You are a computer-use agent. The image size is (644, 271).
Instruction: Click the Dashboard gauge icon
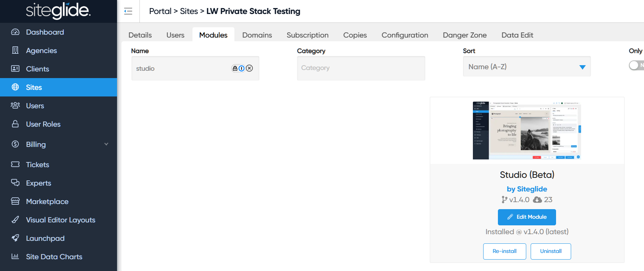[15, 32]
